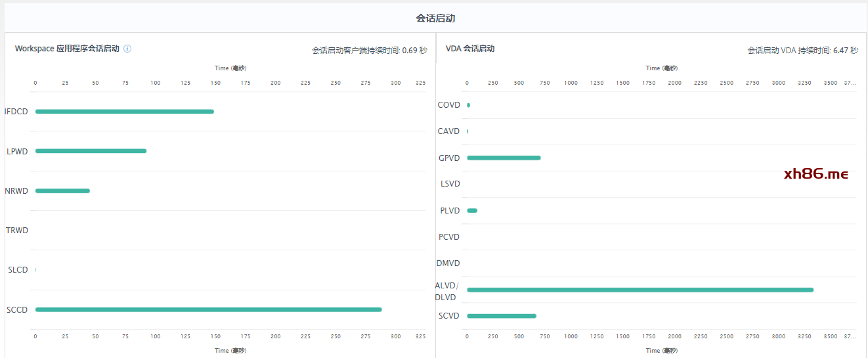Click the VDA 会话启动 panel title
The height and width of the screenshot is (358, 868).
tap(470, 49)
